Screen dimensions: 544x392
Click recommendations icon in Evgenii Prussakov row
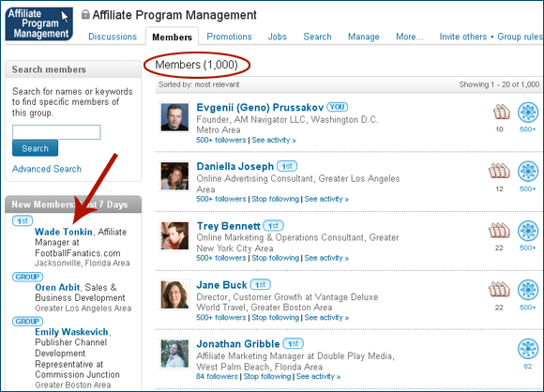tap(502, 112)
